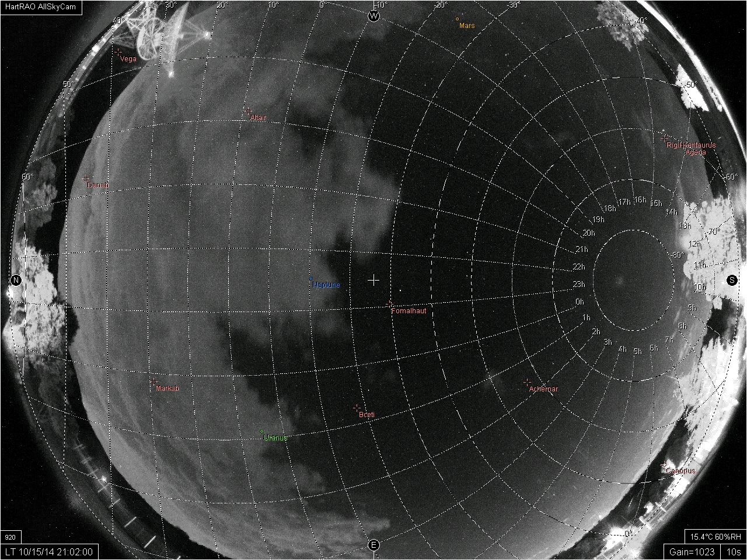Click the '7h' right ascension label

(x=669, y=341)
